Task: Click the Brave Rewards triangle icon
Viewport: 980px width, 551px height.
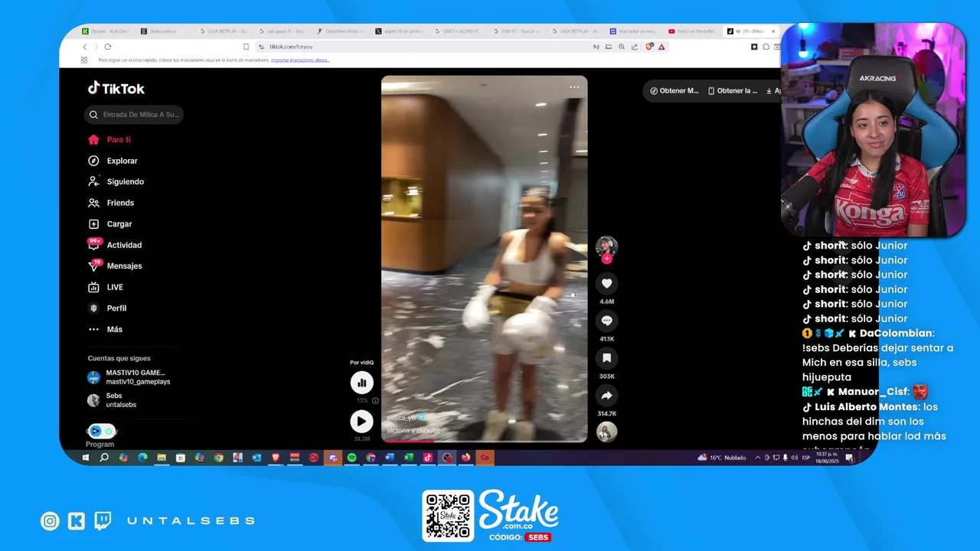Action: pos(661,47)
